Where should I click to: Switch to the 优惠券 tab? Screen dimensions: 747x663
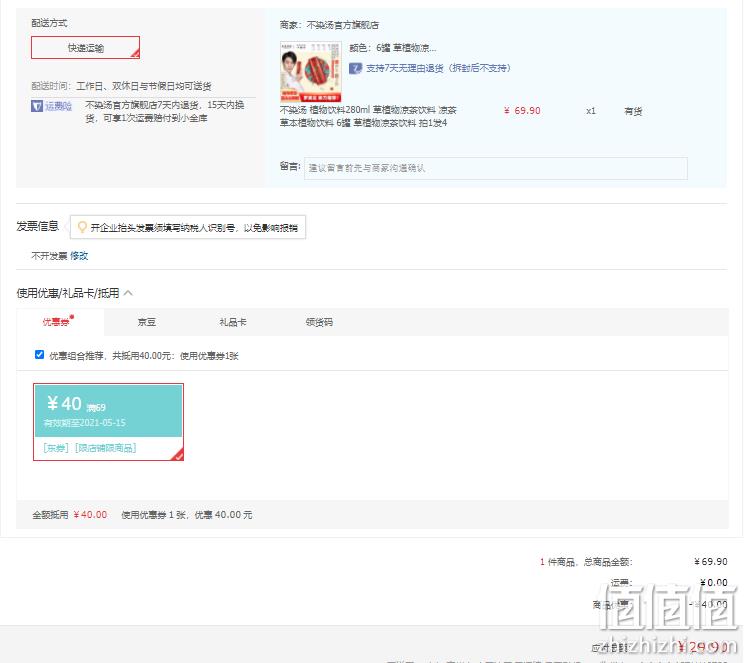59,321
